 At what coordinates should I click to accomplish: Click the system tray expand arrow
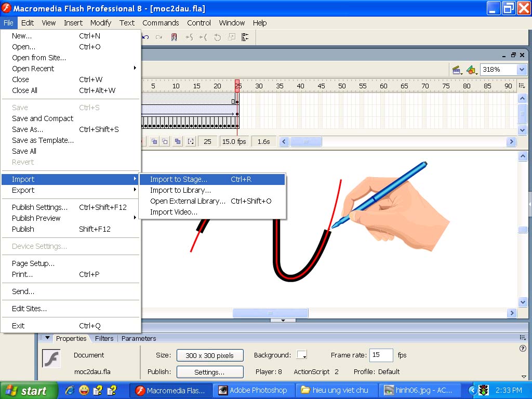click(x=472, y=390)
